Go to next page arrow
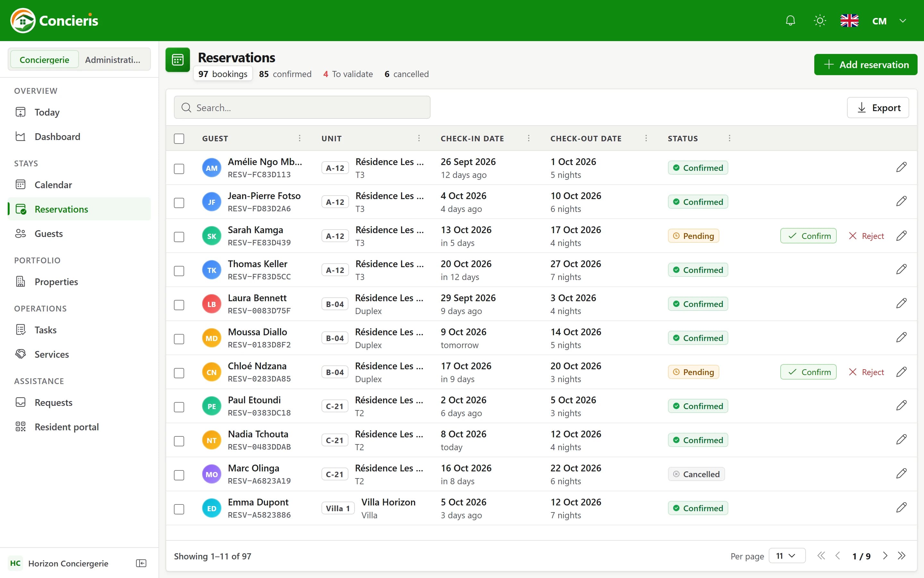The width and height of the screenshot is (924, 578). click(885, 556)
